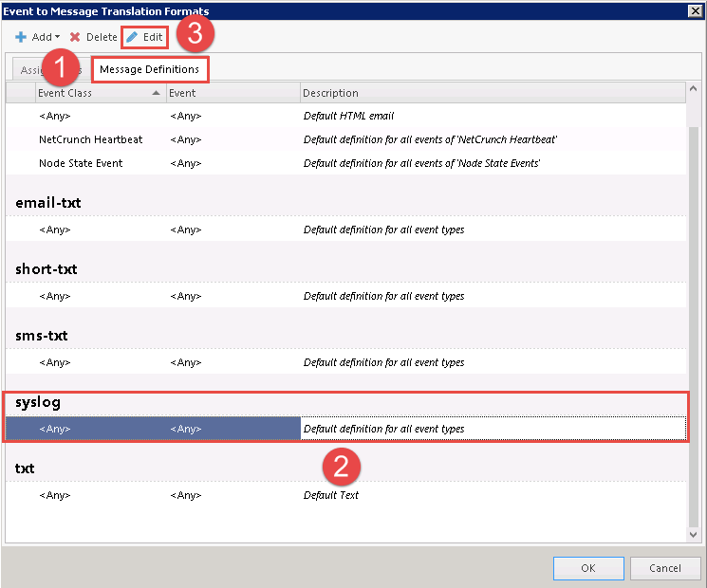The height and width of the screenshot is (588, 707).
Task: Click the red X Delete icon
Action: coord(75,37)
